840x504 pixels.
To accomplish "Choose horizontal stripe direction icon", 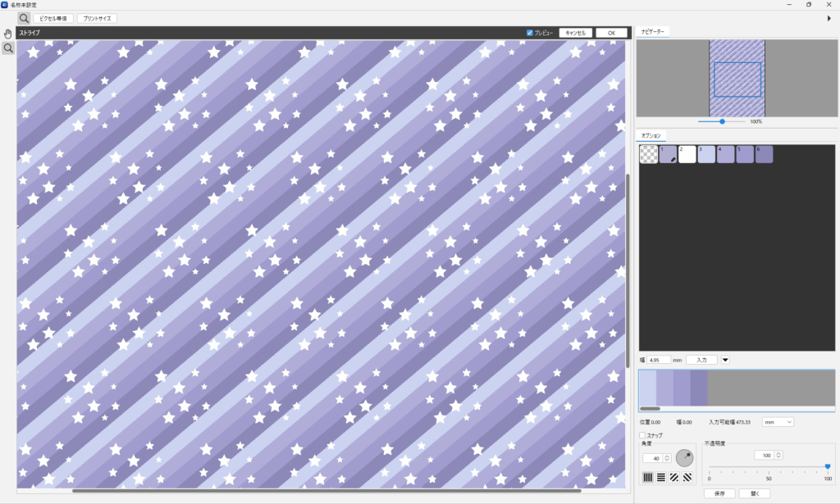I will pos(661,477).
